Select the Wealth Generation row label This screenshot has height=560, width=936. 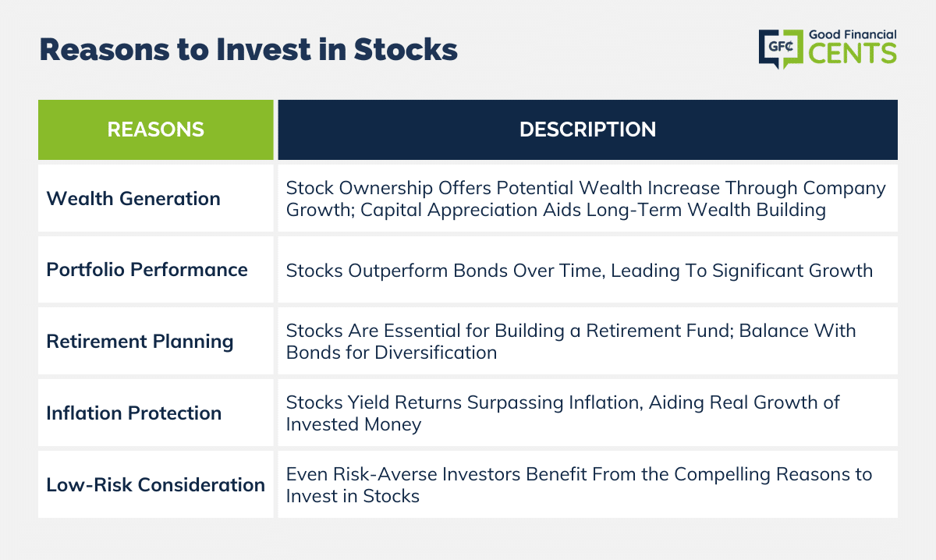click(133, 199)
